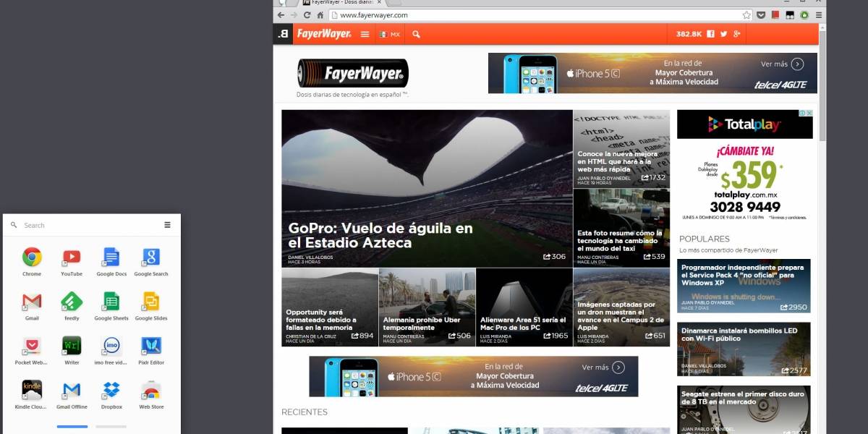The height and width of the screenshot is (434, 868).
Task: Click Ver más on lower iPhone 5C banner
Action: click(604, 367)
